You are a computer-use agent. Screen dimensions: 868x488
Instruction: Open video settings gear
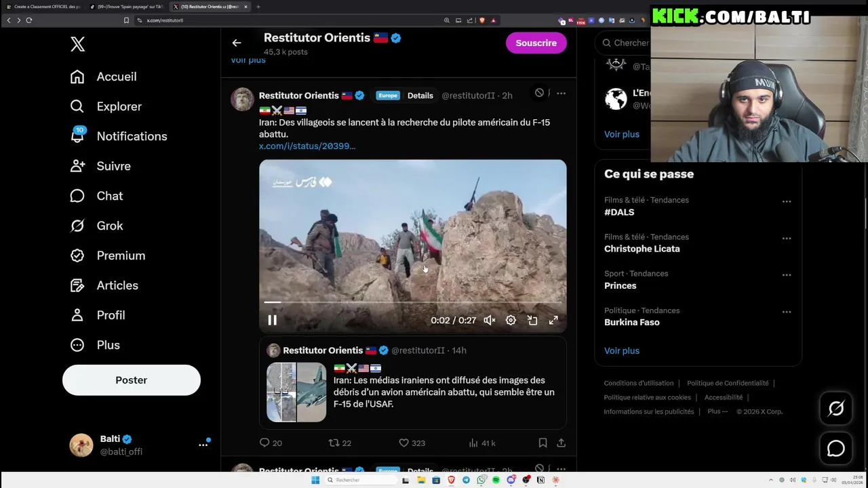pyautogui.click(x=511, y=320)
